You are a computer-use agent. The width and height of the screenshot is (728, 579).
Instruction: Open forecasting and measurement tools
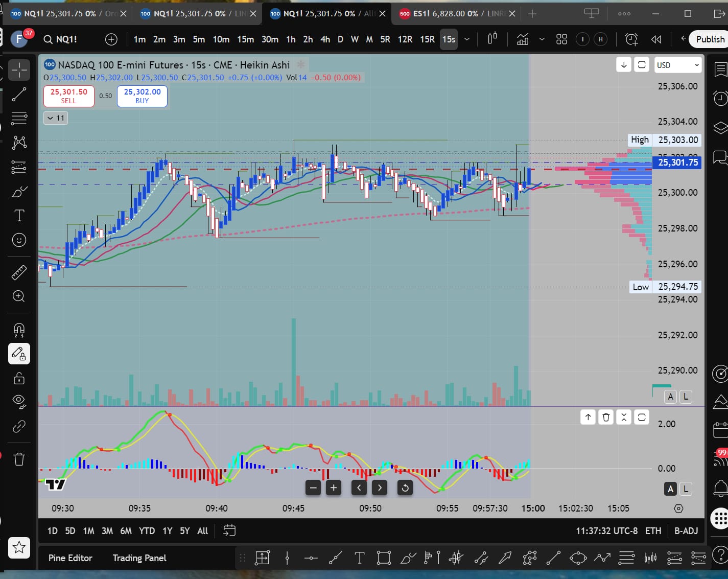19,167
